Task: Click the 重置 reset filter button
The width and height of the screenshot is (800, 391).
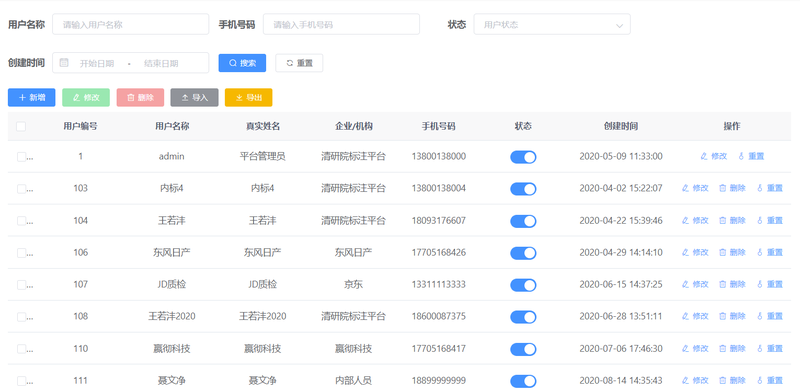Action: (299, 63)
